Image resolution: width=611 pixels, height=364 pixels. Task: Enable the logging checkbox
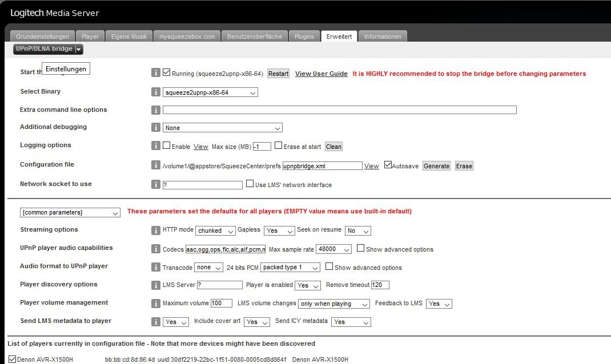coord(167,146)
